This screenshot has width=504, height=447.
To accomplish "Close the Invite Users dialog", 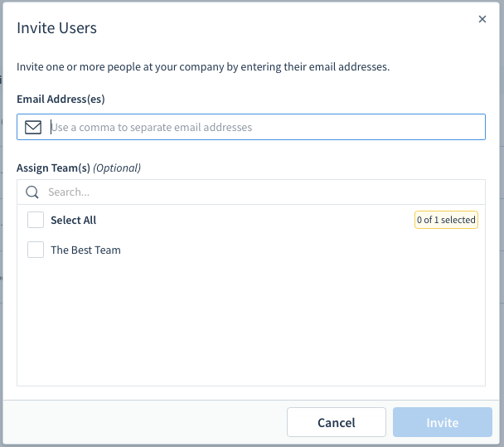I will pos(482,19).
